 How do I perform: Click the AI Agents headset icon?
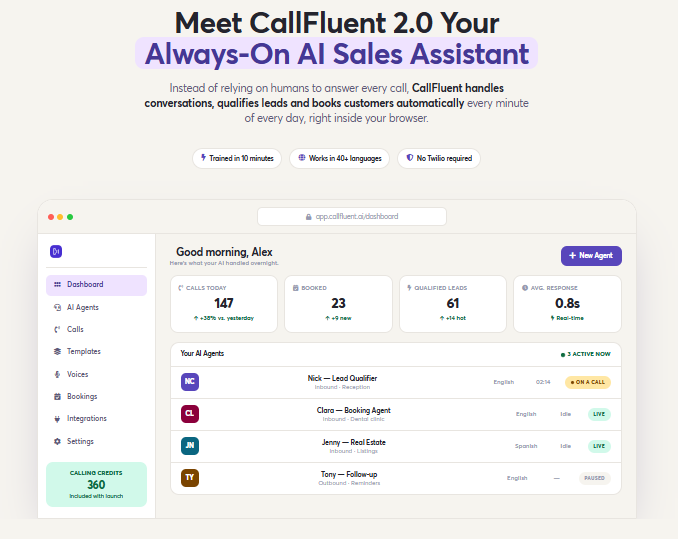click(57, 307)
